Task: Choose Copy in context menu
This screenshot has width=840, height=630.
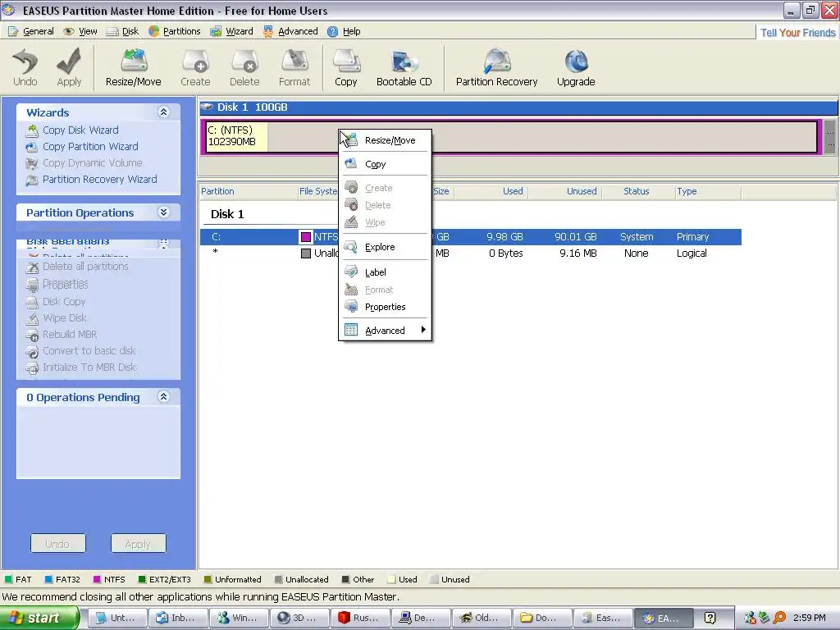Action: coord(385,164)
